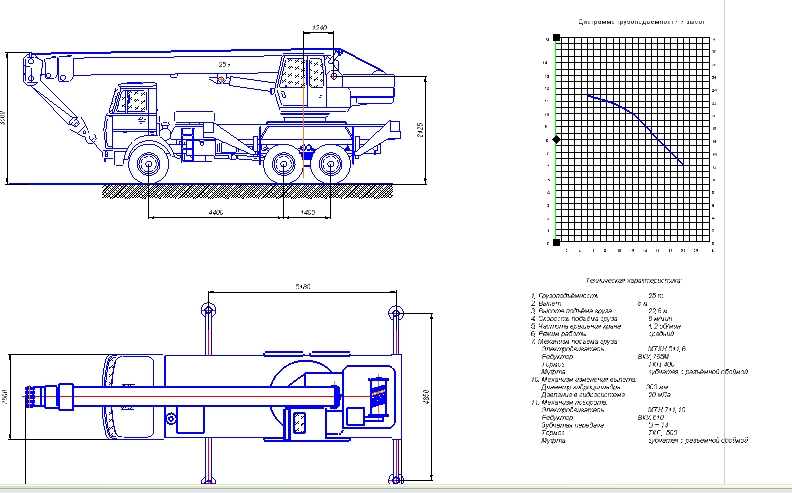Image resolution: width=792 pixels, height=493 pixels.
Task: Select the '4860' outrigger width dimension
Action: click(x=426, y=397)
